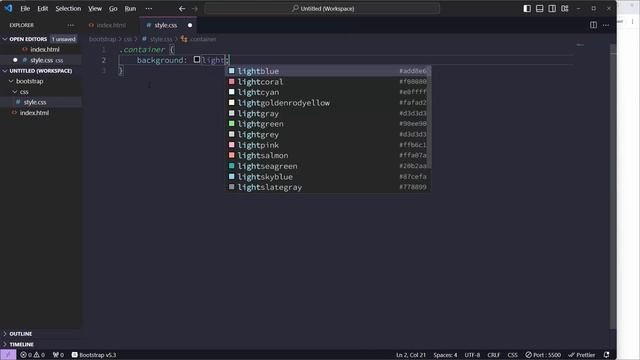Viewport: 640px width, 360px height.
Task: Click the editor vertical scrollbar
Action: tap(613, 186)
